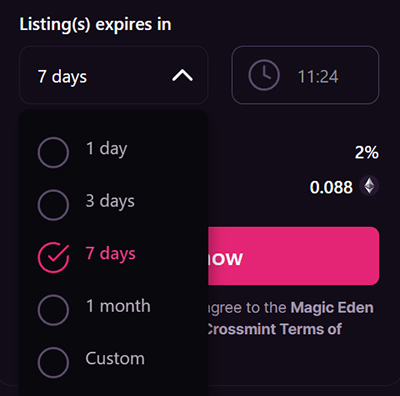Viewport: 400px width, 396px height.
Task: Click the pink checkmark circle icon
Action: click(x=53, y=257)
